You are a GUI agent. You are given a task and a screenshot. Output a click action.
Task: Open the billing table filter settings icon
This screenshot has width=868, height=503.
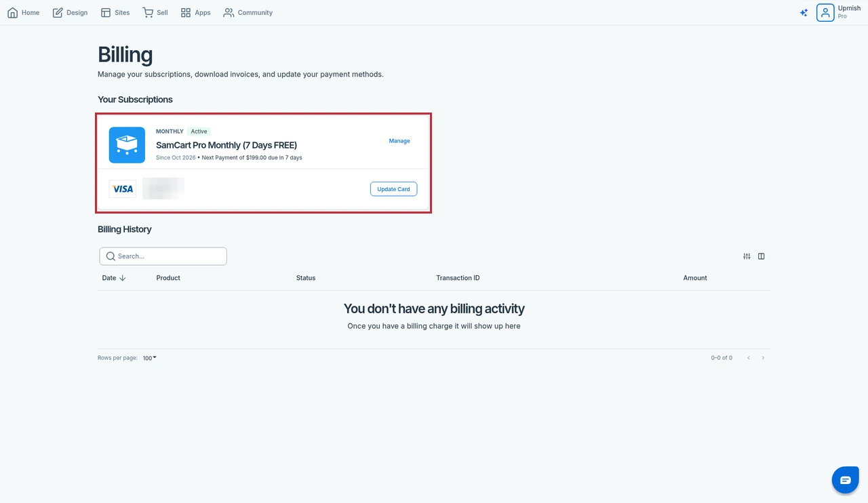point(747,256)
